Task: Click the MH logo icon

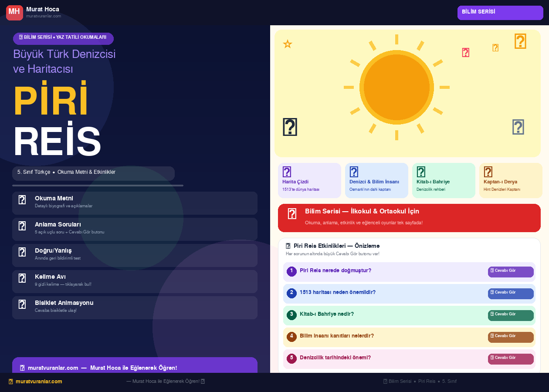Action: click(x=14, y=13)
